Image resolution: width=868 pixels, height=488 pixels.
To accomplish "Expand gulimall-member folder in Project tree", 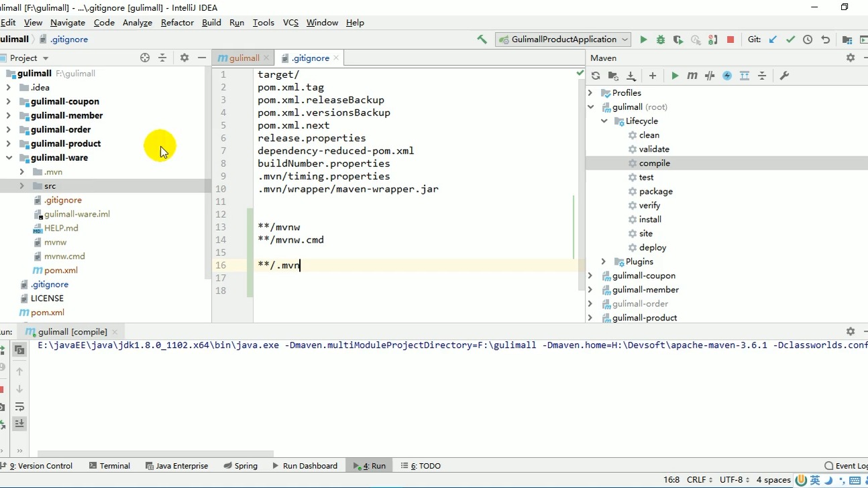I will pyautogui.click(x=8, y=115).
